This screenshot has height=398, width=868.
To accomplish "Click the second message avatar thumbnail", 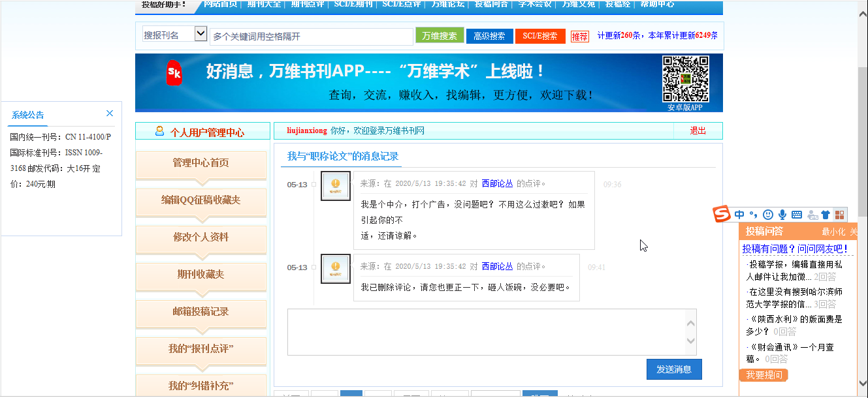I will click(x=336, y=268).
